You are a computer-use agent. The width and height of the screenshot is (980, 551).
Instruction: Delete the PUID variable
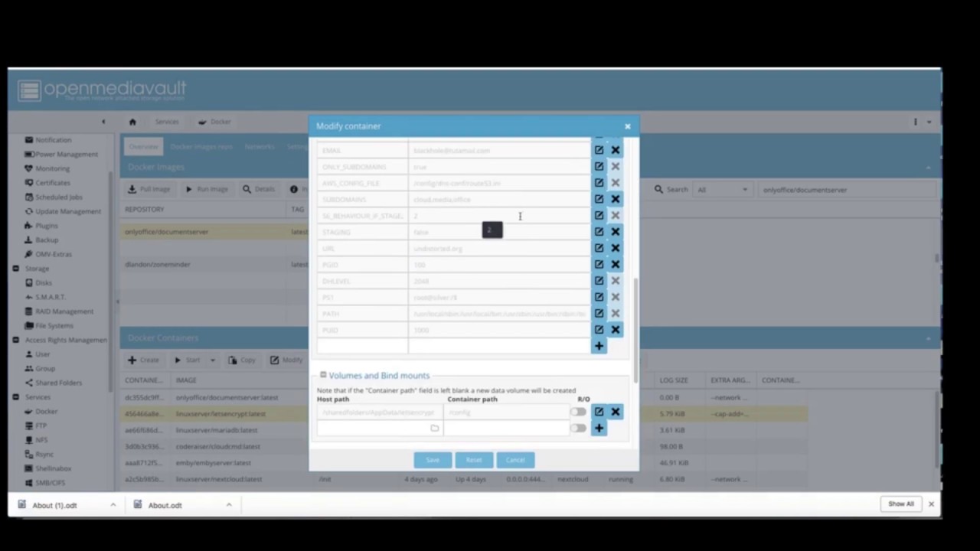[x=615, y=330]
